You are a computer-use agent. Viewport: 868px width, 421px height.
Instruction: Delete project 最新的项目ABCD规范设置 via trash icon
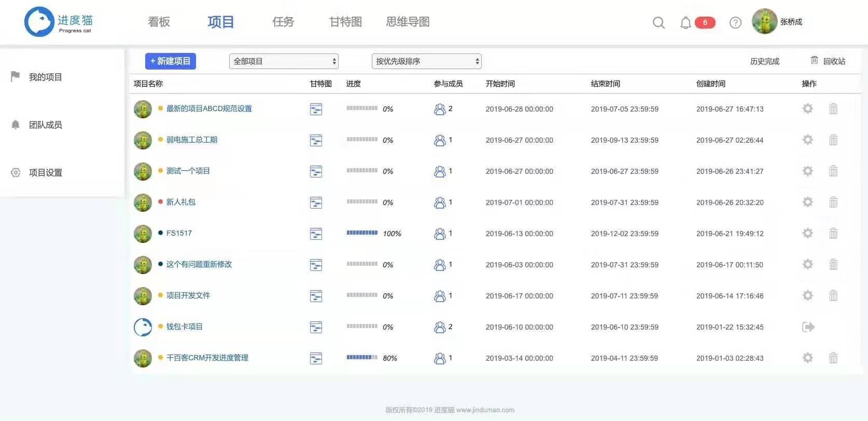833,108
